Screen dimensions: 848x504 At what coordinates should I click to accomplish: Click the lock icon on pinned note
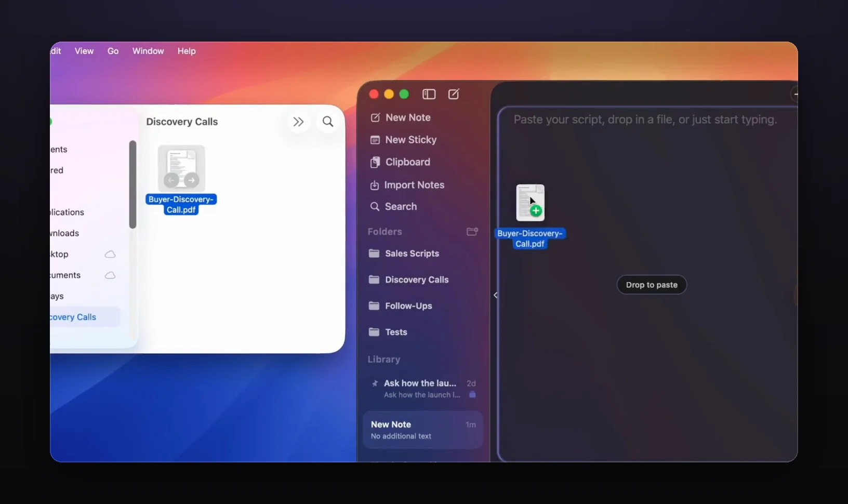point(472,394)
